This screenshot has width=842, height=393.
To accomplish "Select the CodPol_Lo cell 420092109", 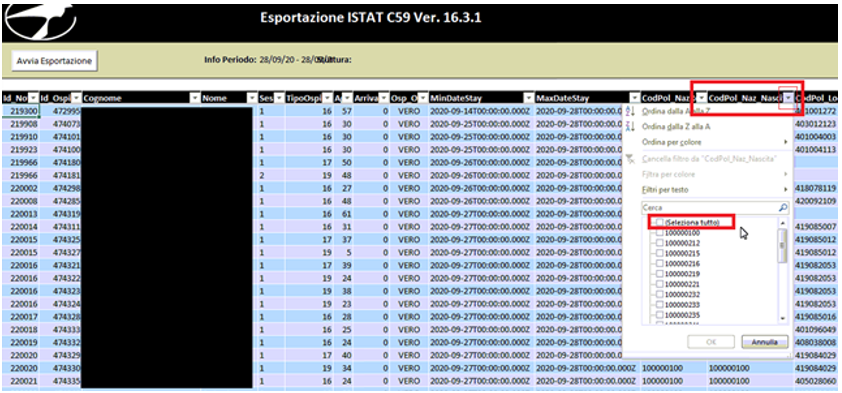I will coord(815,201).
